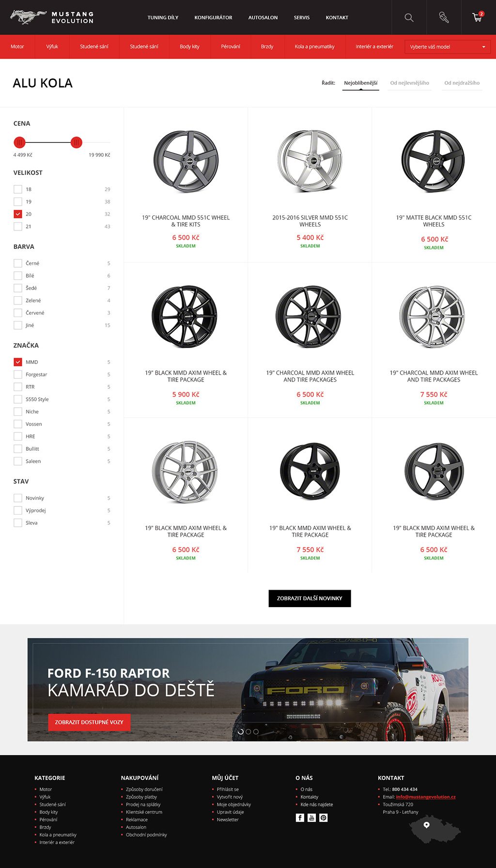This screenshot has height=868, width=496.
Task: Select the second banner carousel dot
Action: (248, 731)
